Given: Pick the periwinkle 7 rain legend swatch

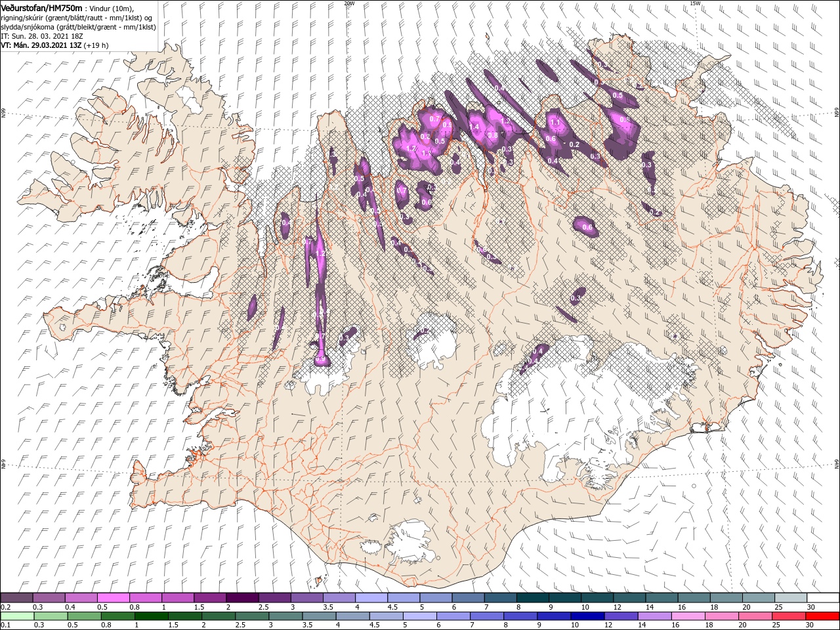Looking at the screenshot, I should click(x=487, y=616).
